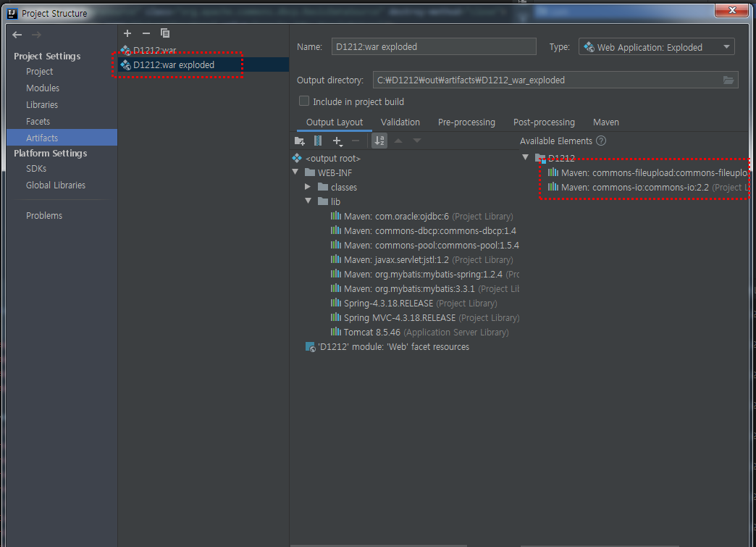Open the add copy of menu in layout toolbar
Viewport: 756px width, 547px height.
337,141
